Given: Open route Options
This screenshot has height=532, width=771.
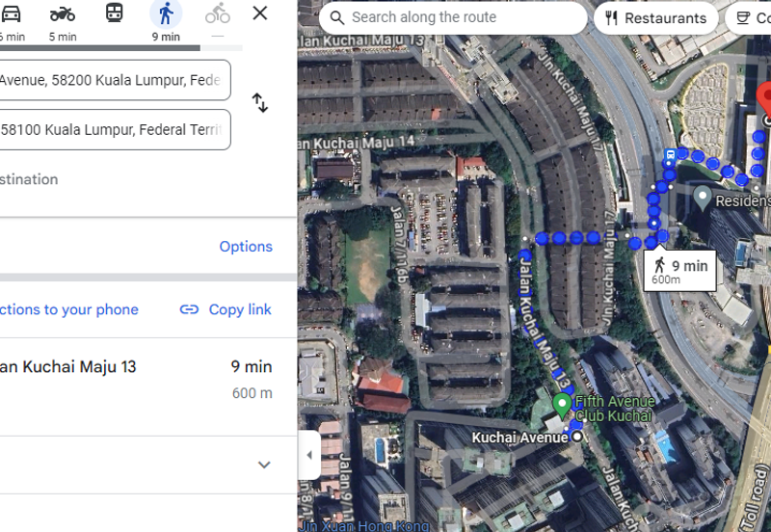Looking at the screenshot, I should click(x=246, y=247).
